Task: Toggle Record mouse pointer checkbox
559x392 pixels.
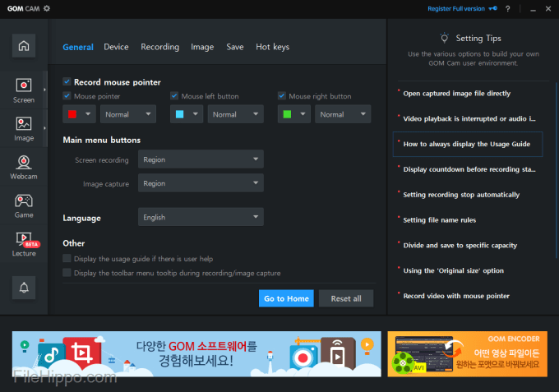Action: pos(67,81)
